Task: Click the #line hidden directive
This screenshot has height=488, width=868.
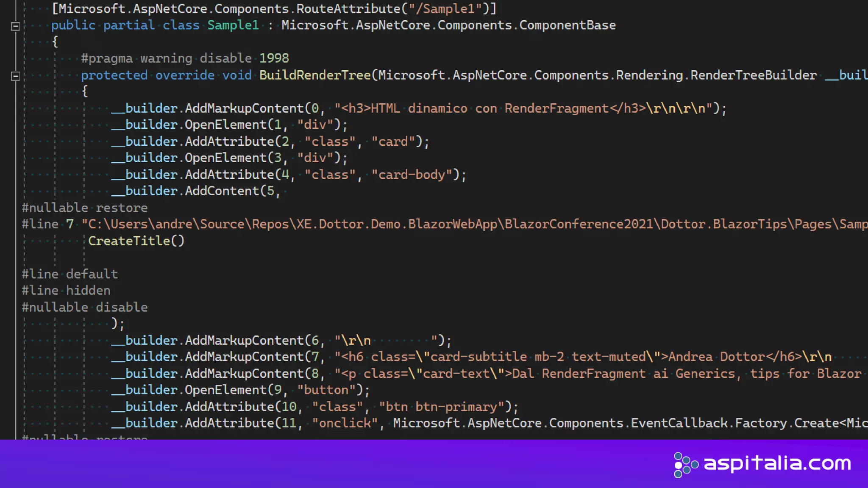Action: tap(66, 291)
